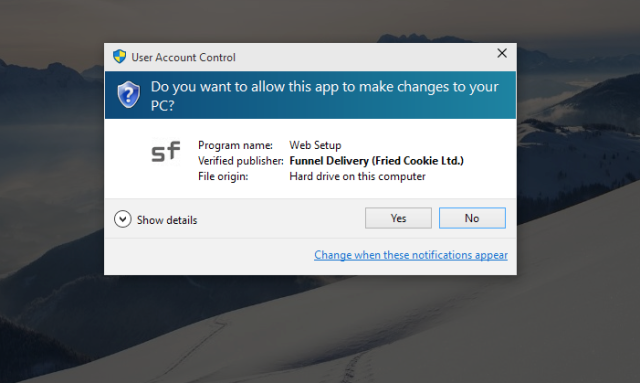Click the Verified publisher label
Viewport: 640px width, 383px height.
pyautogui.click(x=240, y=161)
